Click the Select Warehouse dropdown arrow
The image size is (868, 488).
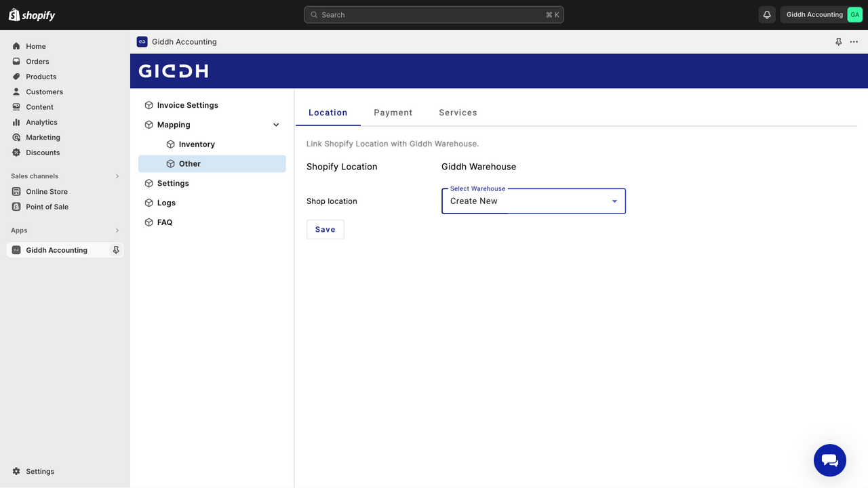pos(614,201)
